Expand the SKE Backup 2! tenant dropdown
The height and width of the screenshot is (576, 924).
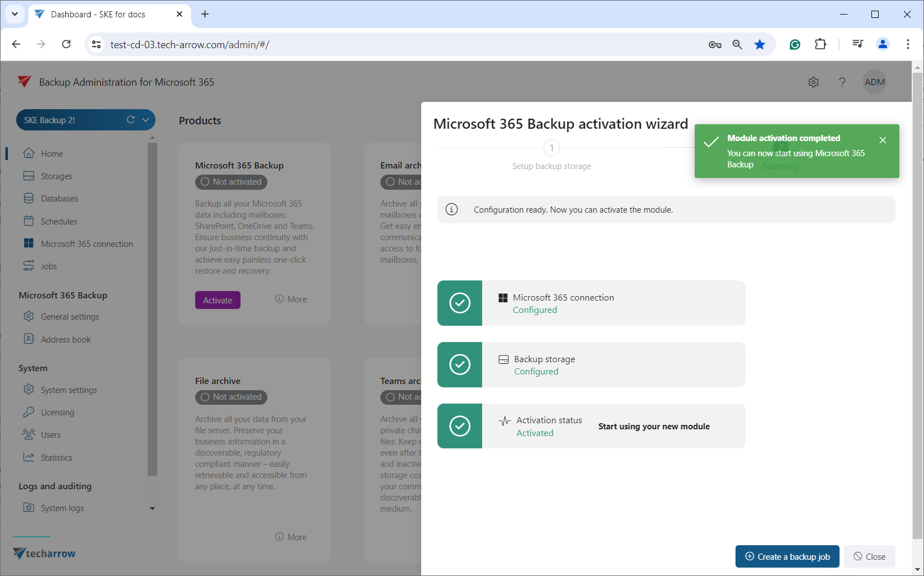click(145, 120)
